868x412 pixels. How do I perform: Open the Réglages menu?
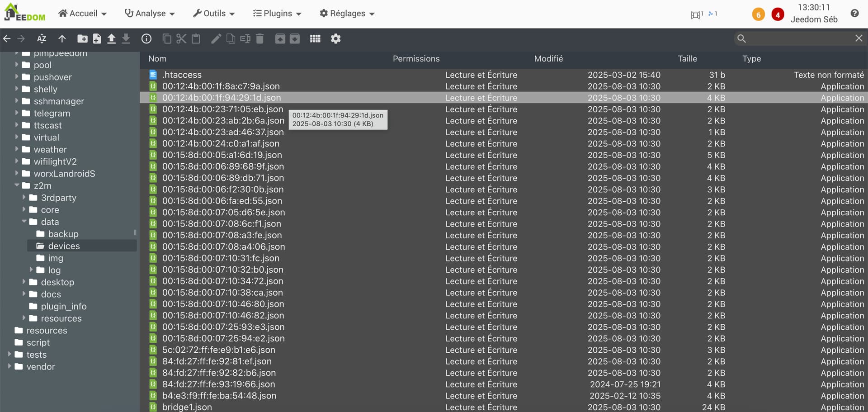click(x=347, y=14)
